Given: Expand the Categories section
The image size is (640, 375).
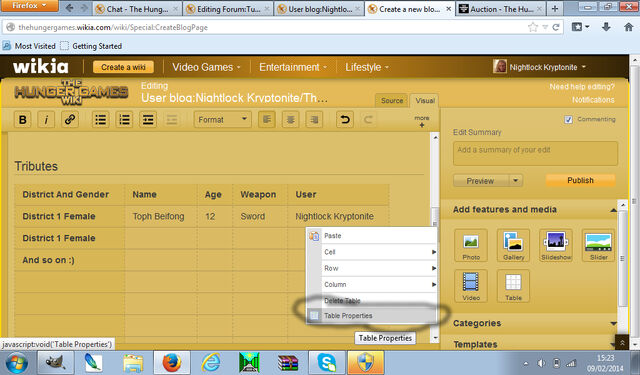Looking at the screenshot, I should [613, 324].
